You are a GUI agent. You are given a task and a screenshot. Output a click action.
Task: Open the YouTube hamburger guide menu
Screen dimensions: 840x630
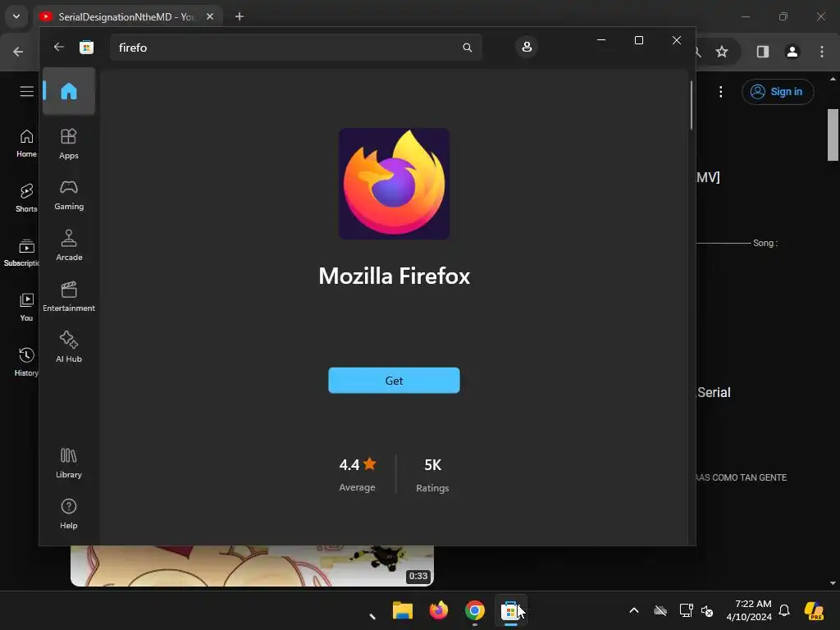pos(26,92)
